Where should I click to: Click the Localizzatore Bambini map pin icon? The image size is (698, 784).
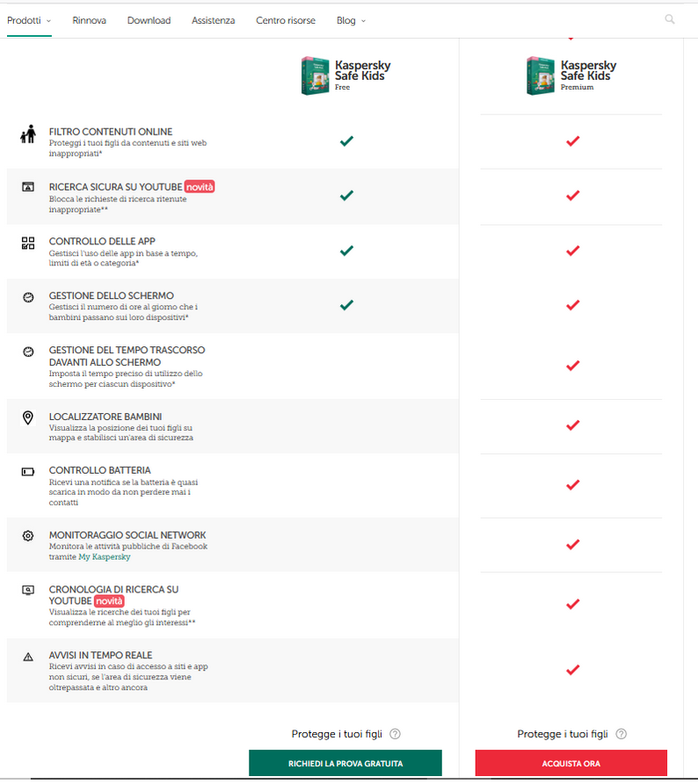click(28, 417)
